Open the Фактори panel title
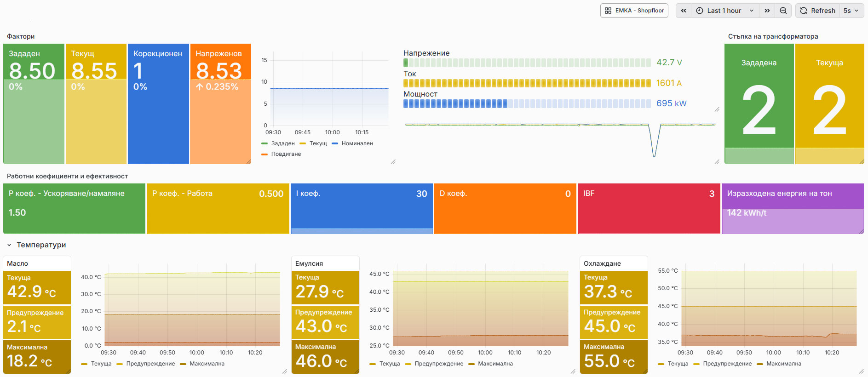Viewport: 868px width, 377px height. (x=21, y=36)
